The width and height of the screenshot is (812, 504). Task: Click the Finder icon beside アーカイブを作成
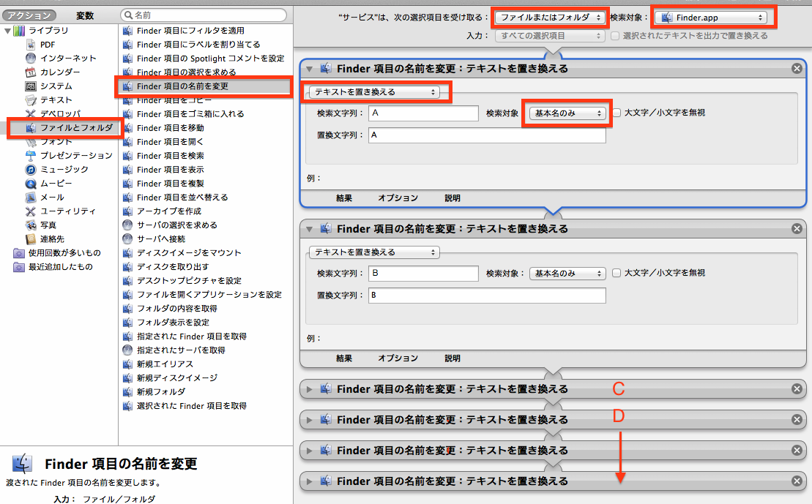pyautogui.click(x=128, y=211)
